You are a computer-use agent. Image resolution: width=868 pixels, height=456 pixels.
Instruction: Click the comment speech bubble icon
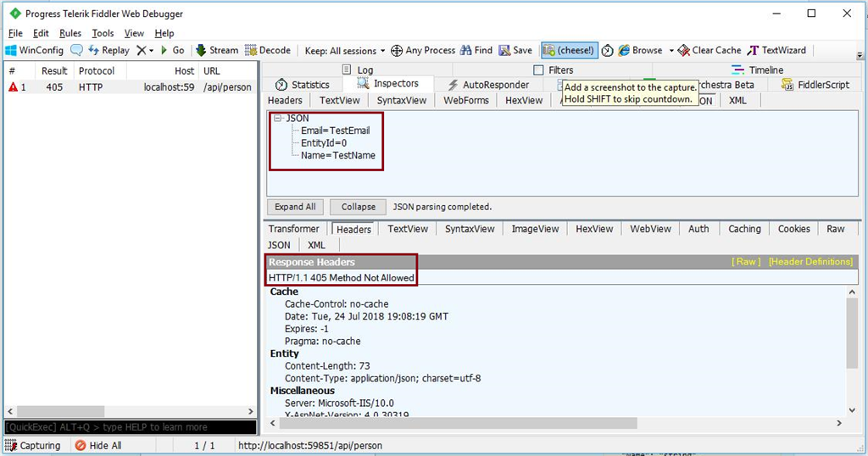coord(77,50)
